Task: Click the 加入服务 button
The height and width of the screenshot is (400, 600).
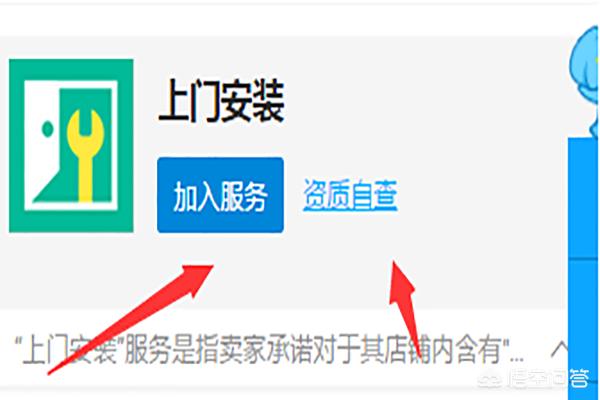Action: [x=220, y=195]
